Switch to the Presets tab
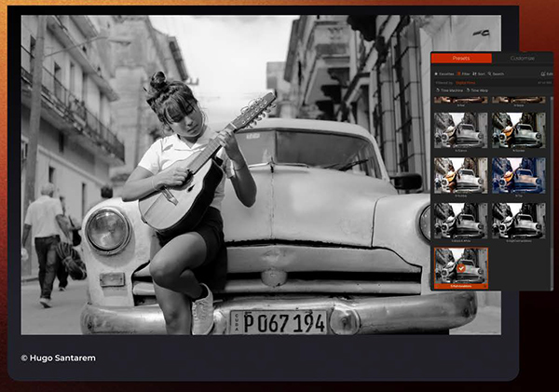Viewport: 559px width, 392px height. click(462, 58)
